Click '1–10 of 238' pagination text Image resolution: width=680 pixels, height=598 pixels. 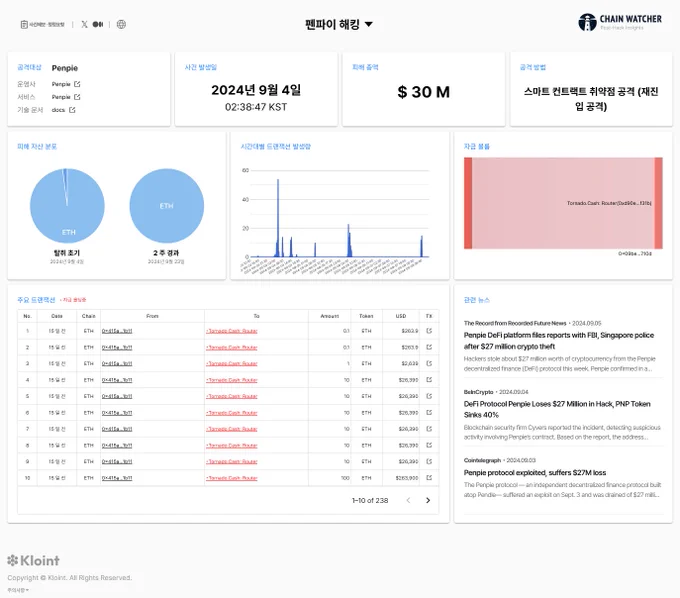370,500
